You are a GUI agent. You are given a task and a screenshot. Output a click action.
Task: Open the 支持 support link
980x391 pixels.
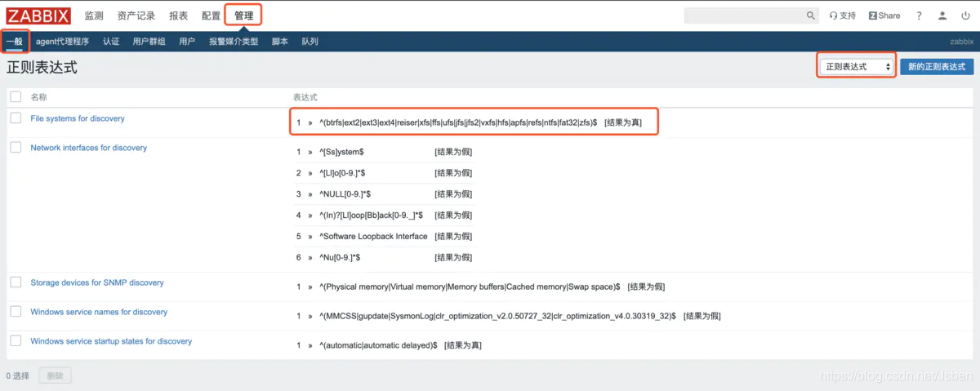pos(843,16)
